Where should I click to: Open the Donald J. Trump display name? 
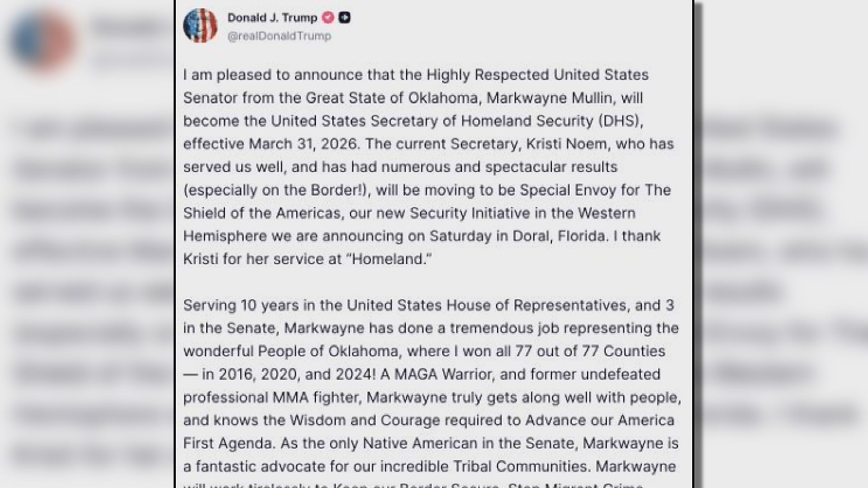click(272, 18)
